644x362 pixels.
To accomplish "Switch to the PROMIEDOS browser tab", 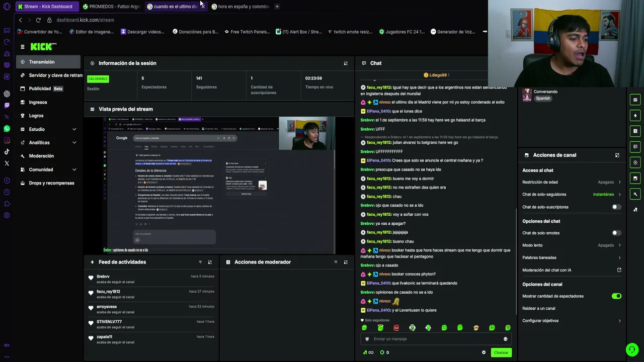I will pyautogui.click(x=112, y=7).
